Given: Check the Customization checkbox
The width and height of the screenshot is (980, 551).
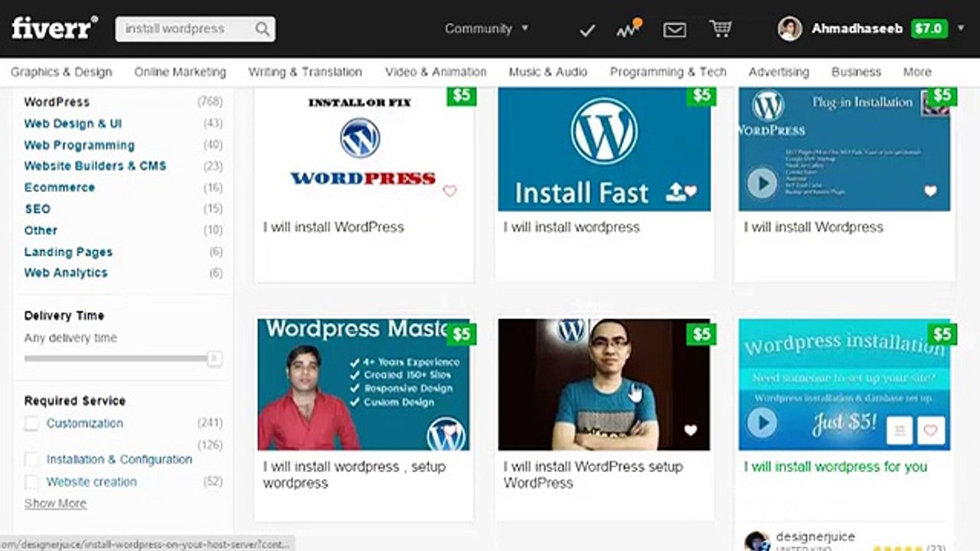Looking at the screenshot, I should click(x=31, y=424).
